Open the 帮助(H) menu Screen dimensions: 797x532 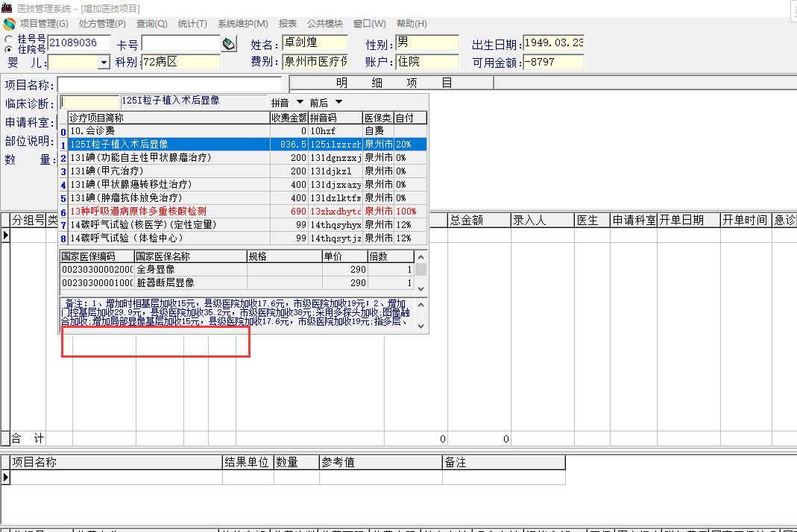412,24
